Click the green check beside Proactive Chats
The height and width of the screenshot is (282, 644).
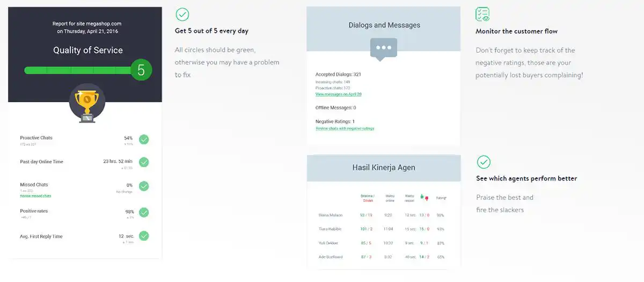pyautogui.click(x=144, y=140)
